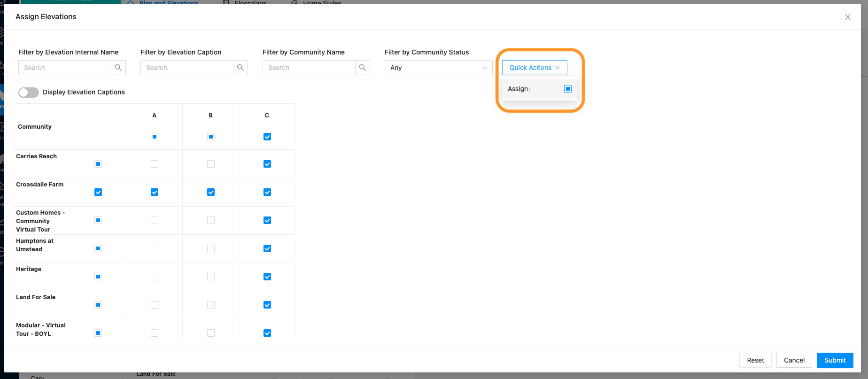Viewport: 868px width, 379px height.
Task: Click the search icon for Community Name filter
Action: coord(363,68)
